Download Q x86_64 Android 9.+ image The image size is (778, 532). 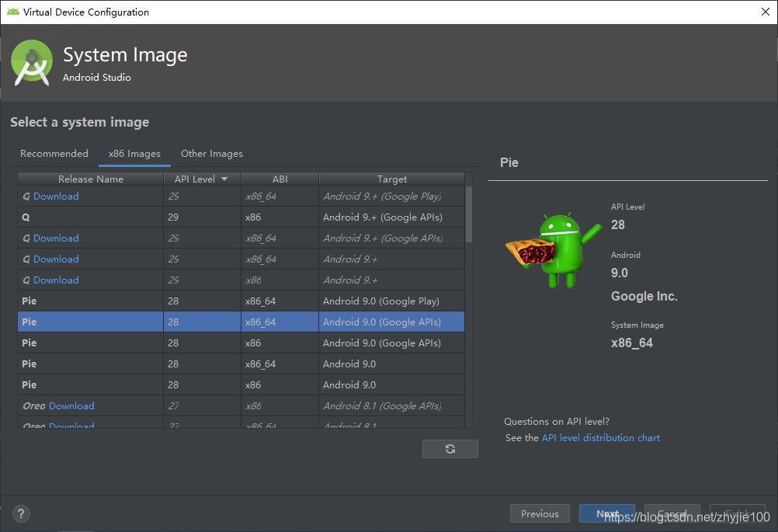point(56,259)
